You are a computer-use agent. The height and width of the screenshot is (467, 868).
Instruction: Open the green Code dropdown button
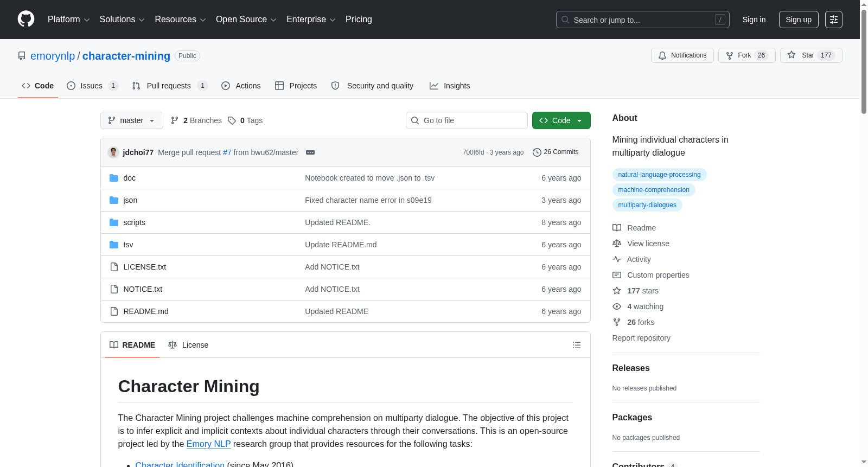coord(561,120)
